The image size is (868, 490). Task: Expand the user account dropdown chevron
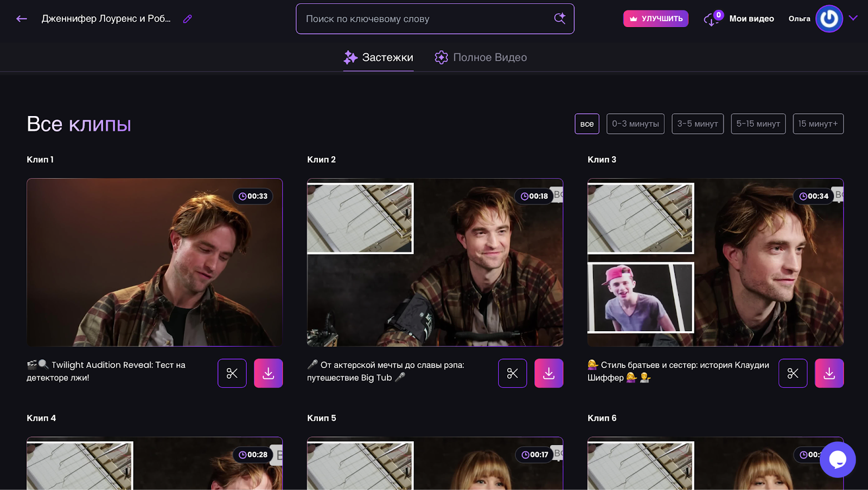pyautogui.click(x=853, y=18)
